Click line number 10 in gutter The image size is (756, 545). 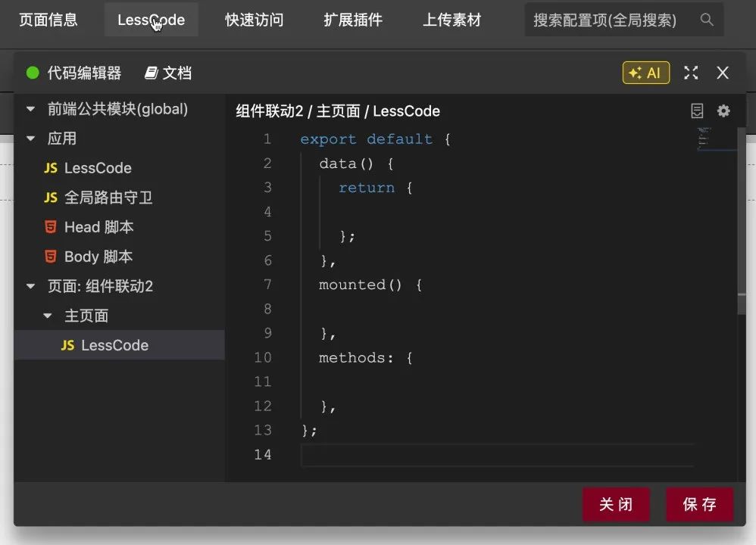tap(263, 358)
